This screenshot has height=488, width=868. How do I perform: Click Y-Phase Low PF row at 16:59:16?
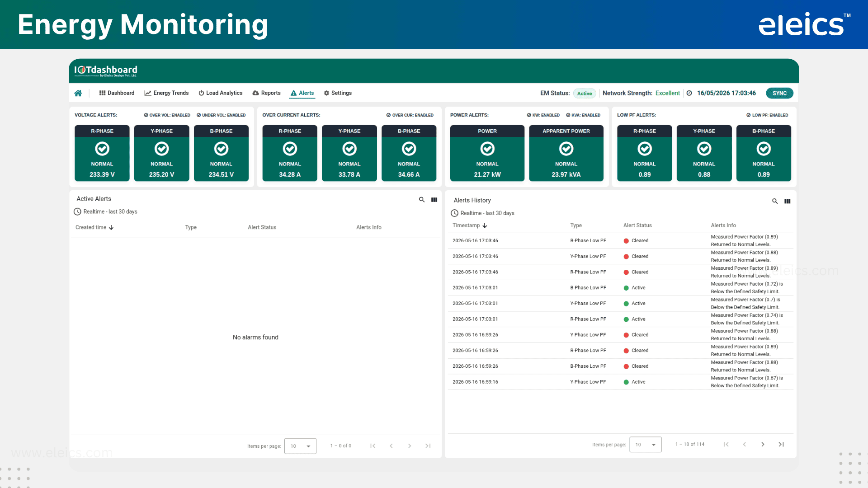[620, 382]
